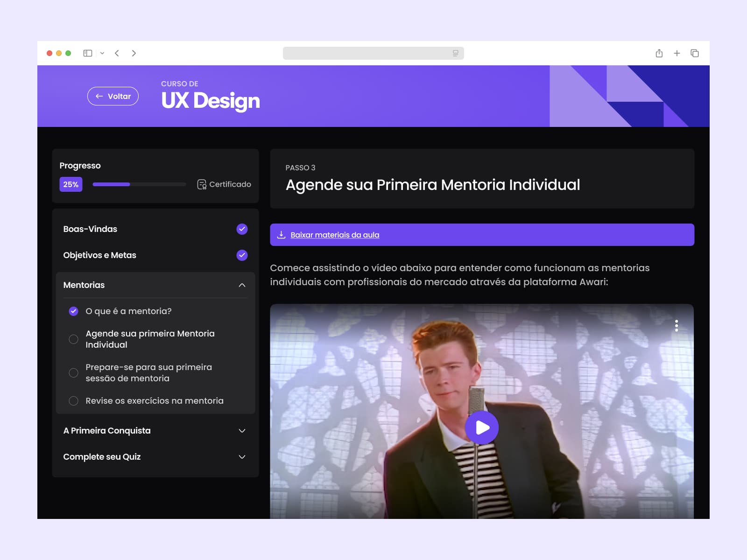Go forward with the browser forward arrow
The height and width of the screenshot is (560, 747).
pos(134,53)
